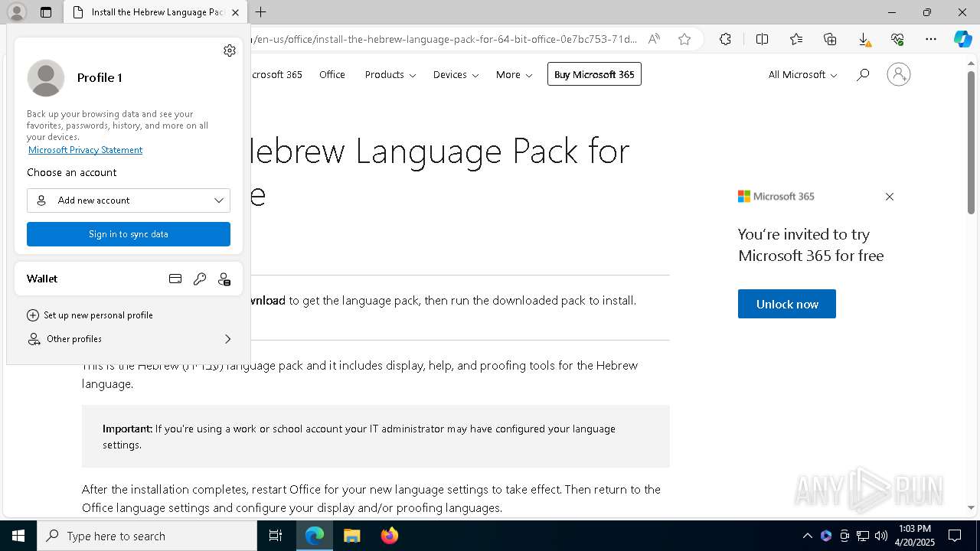Open the profile settings gear icon
980x551 pixels.
click(x=230, y=51)
